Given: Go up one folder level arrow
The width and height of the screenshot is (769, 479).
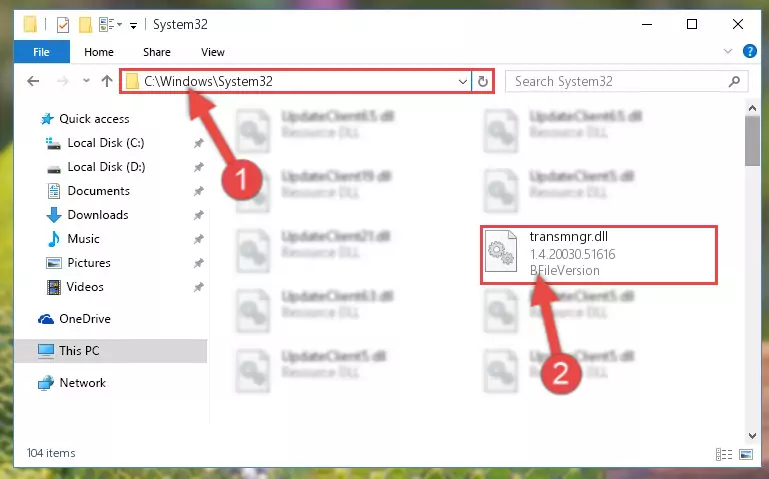Looking at the screenshot, I should (x=107, y=81).
